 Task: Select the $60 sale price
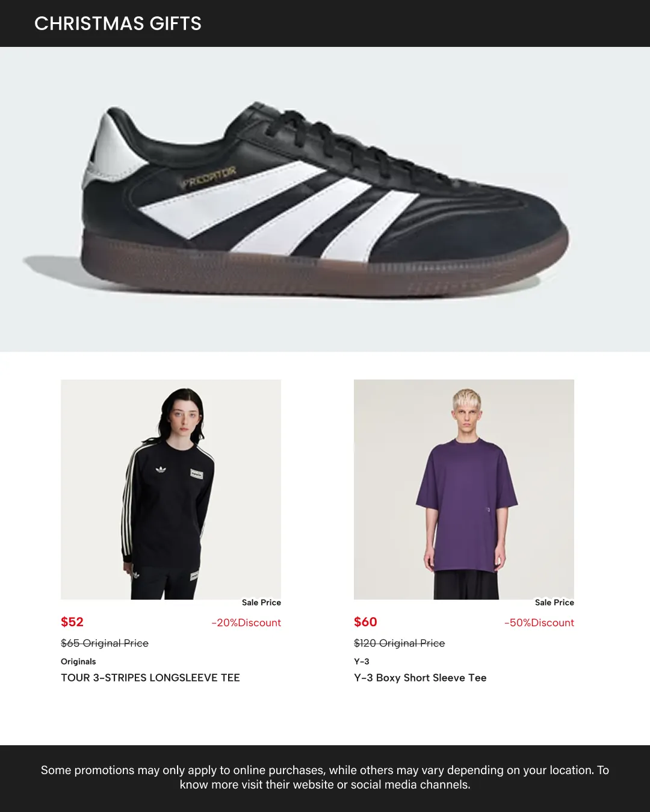pyautogui.click(x=365, y=622)
